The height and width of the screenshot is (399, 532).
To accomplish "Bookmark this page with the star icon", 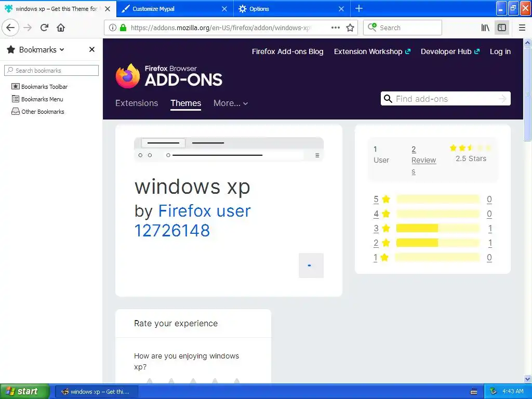I will pos(350,28).
